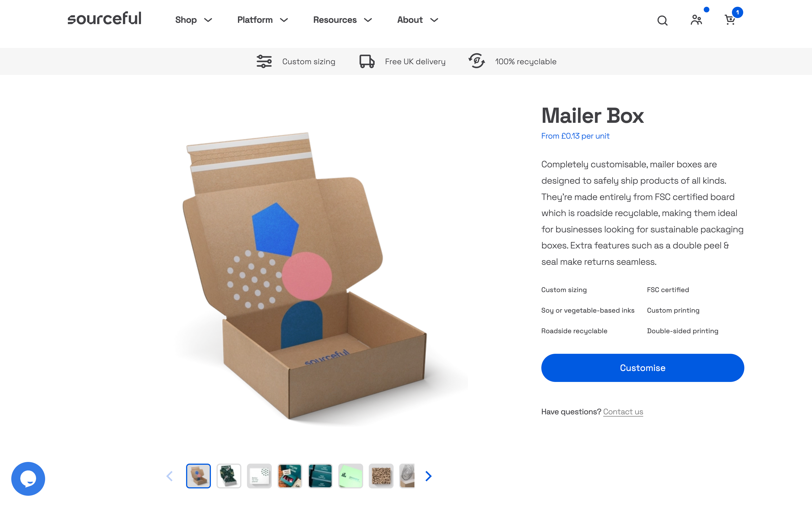The height and width of the screenshot is (507, 812).
Task: Select the brown paper filler thumbnail
Action: coord(381,476)
